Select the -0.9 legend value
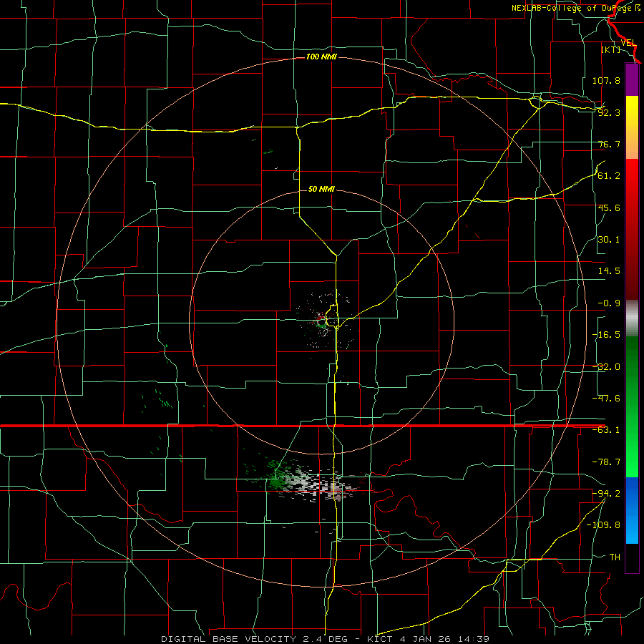The height and width of the screenshot is (644, 644). 609,303
